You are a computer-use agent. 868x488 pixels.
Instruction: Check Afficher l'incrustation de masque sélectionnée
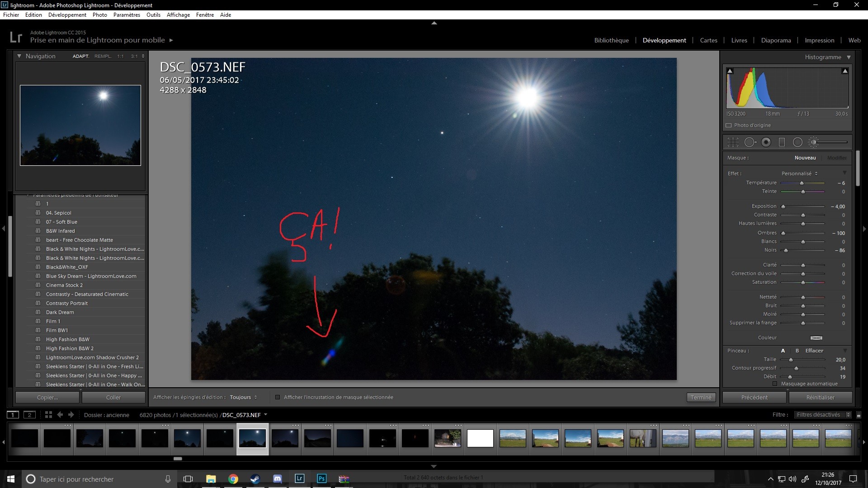click(278, 398)
